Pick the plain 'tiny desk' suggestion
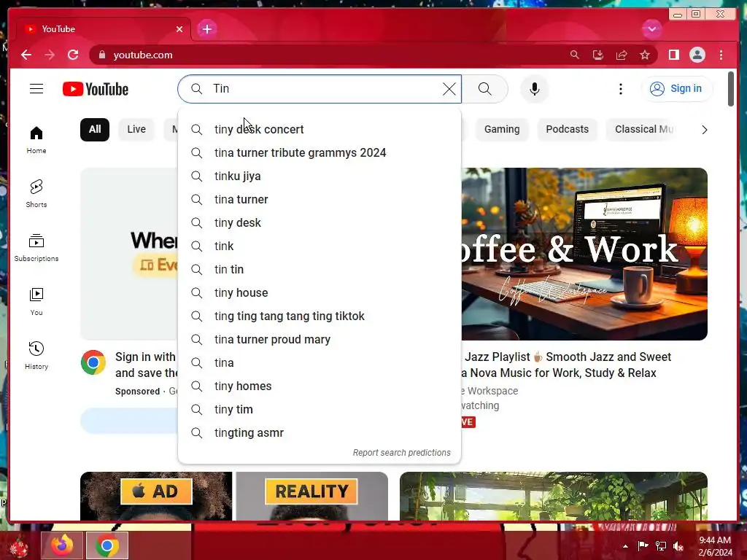Viewport: 747px width, 560px height. (x=320, y=222)
